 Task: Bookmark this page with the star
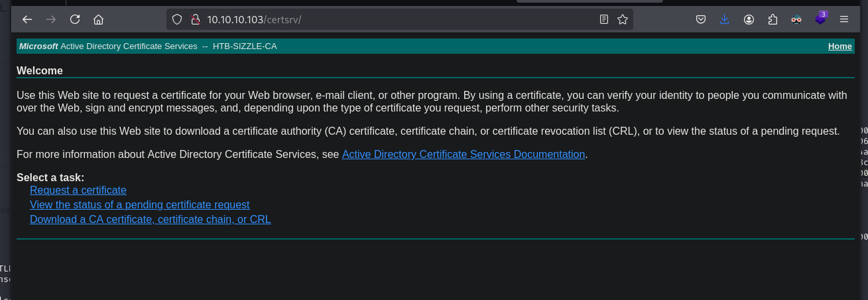point(623,19)
